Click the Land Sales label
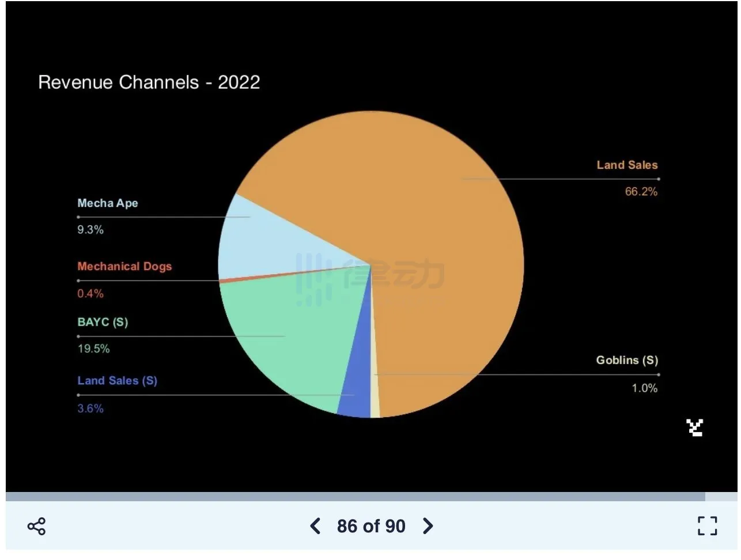 tap(627, 165)
